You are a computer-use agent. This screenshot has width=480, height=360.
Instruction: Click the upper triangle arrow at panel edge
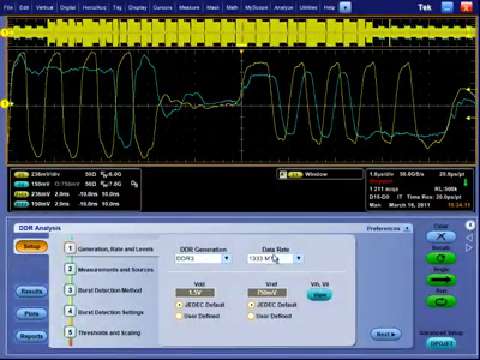pos(470,238)
